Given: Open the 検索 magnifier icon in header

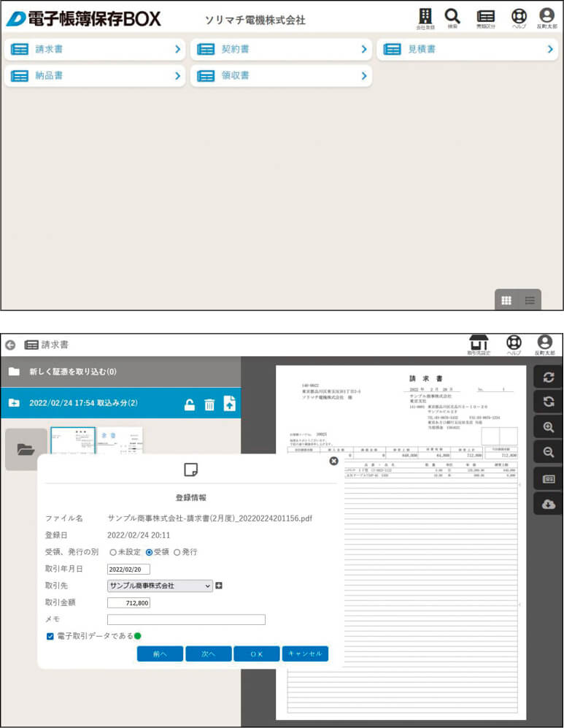Looking at the screenshot, I should coord(452,18).
